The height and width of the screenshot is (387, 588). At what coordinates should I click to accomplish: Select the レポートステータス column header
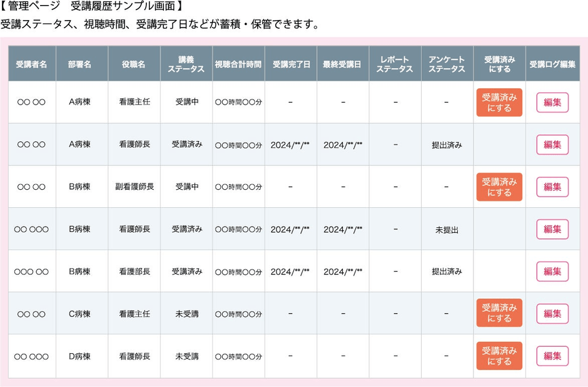[395, 64]
